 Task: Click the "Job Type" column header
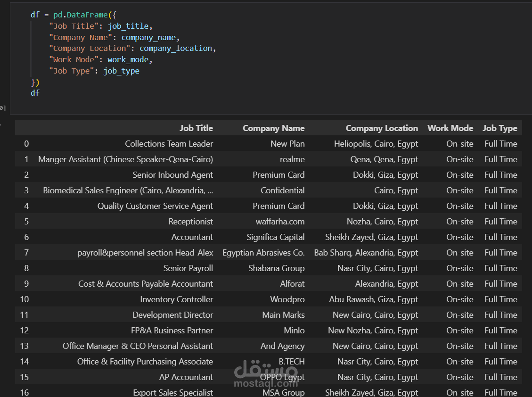(499, 128)
